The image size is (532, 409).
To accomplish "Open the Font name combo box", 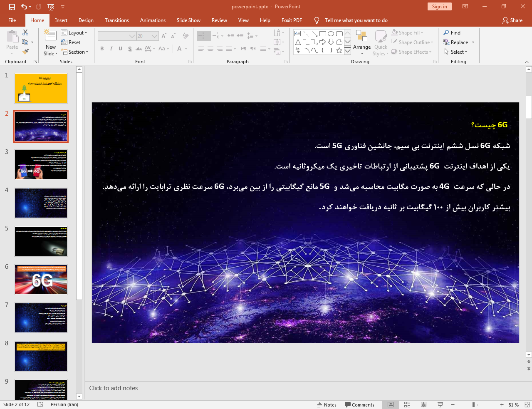I will tap(117, 36).
